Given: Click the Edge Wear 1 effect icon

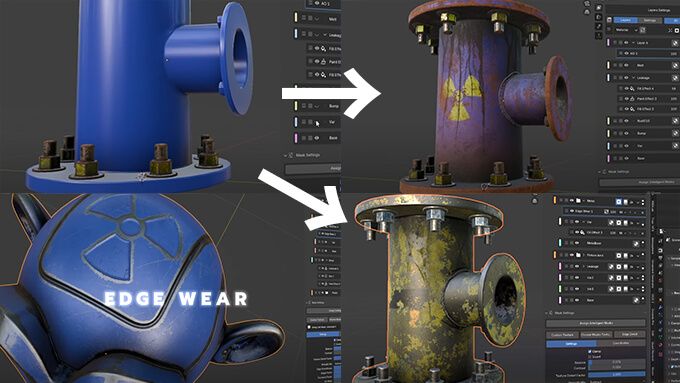Looking at the screenshot, I should click(x=606, y=211).
